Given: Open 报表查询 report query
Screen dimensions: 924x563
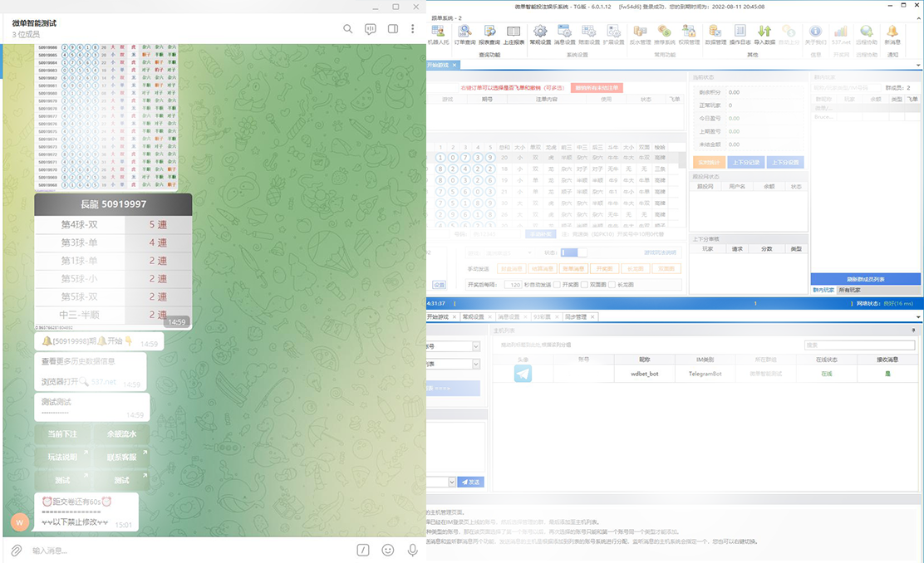Looking at the screenshot, I should click(489, 35).
